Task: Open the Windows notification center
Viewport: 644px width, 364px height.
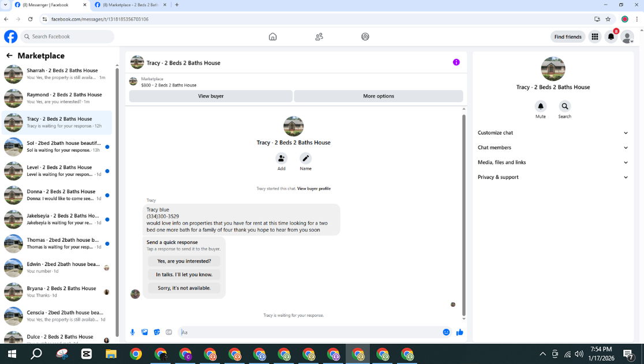Action: (628, 354)
